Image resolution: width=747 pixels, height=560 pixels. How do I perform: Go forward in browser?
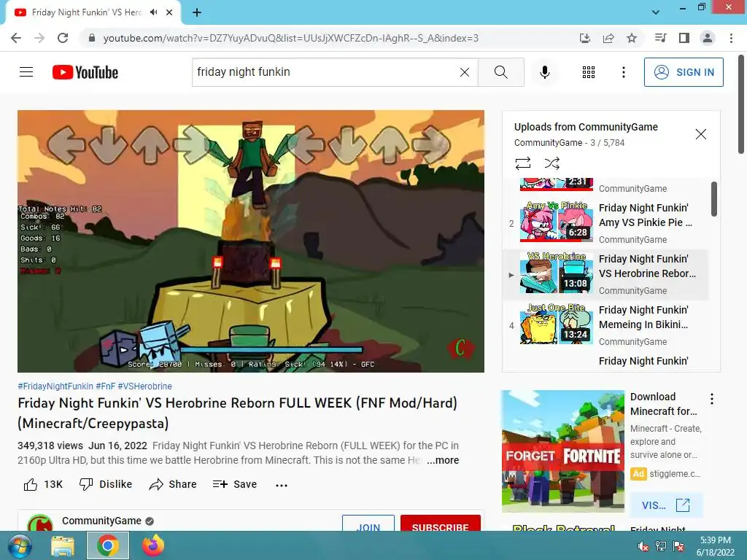click(x=39, y=38)
